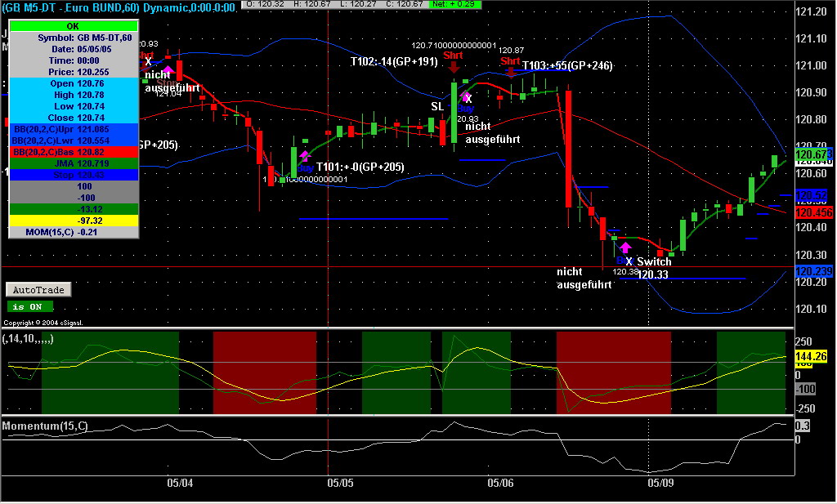Select the Time: 00:00 row
837x504 pixels.
(74, 60)
